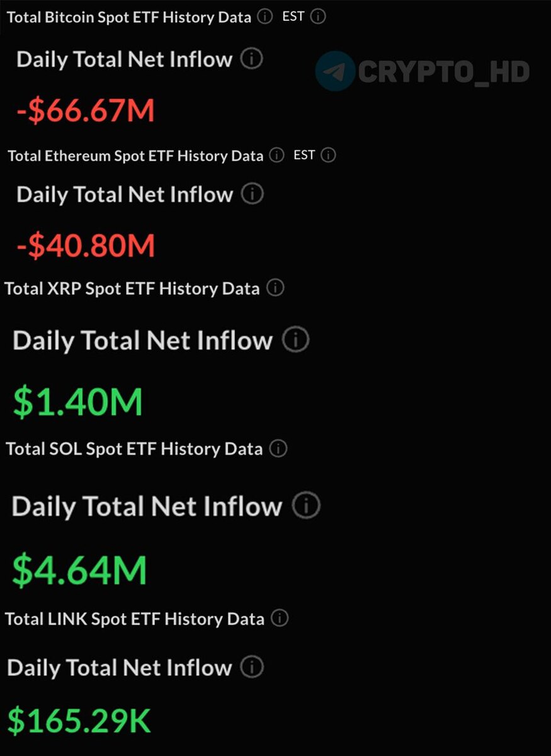Click info icon beside Bitcoin Daily Net Inflow
The width and height of the screenshot is (551, 756).
point(252,59)
